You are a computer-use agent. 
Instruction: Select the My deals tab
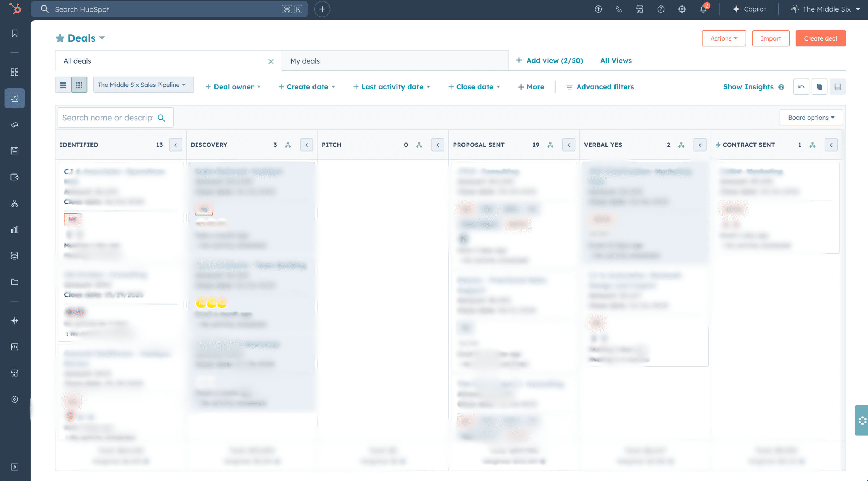tap(395, 61)
